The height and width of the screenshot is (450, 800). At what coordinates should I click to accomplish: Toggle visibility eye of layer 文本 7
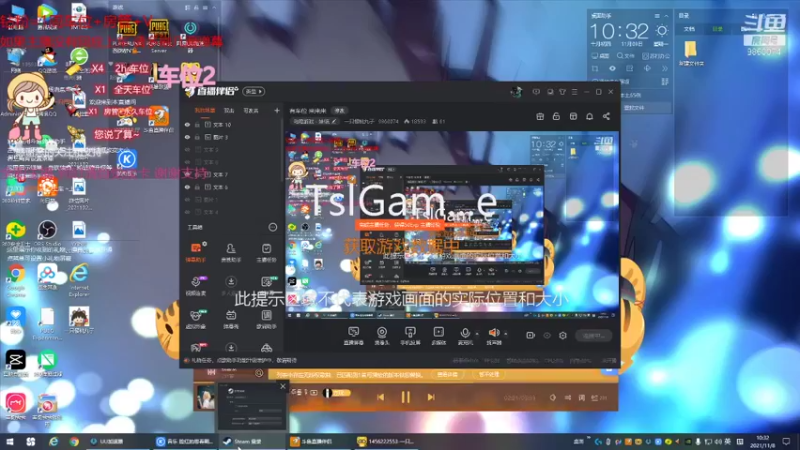(187, 174)
